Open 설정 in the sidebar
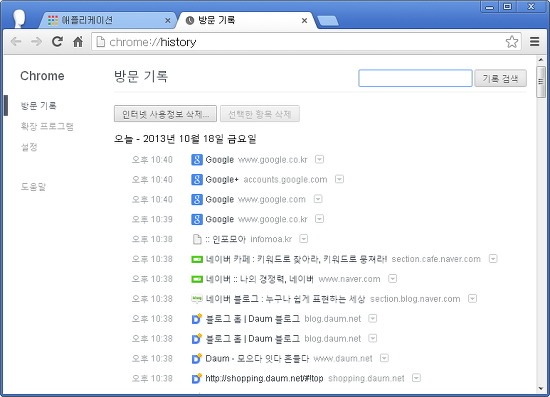 (29, 147)
